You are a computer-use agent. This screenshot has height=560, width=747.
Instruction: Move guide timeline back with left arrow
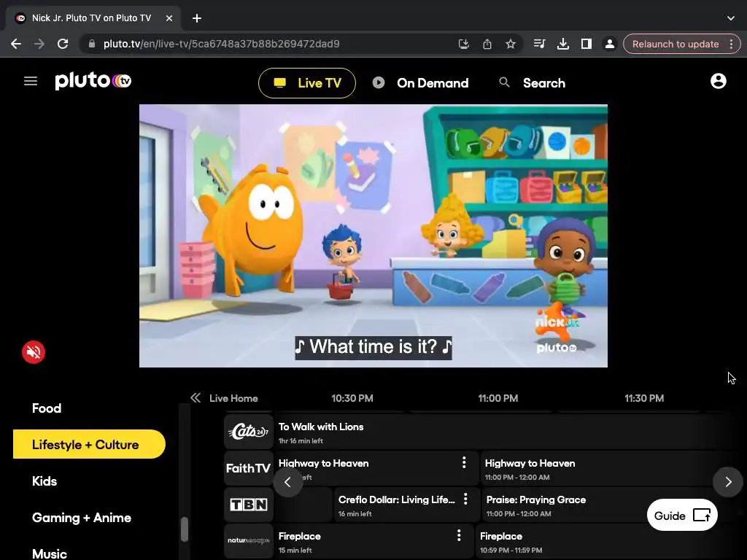pyautogui.click(x=287, y=482)
